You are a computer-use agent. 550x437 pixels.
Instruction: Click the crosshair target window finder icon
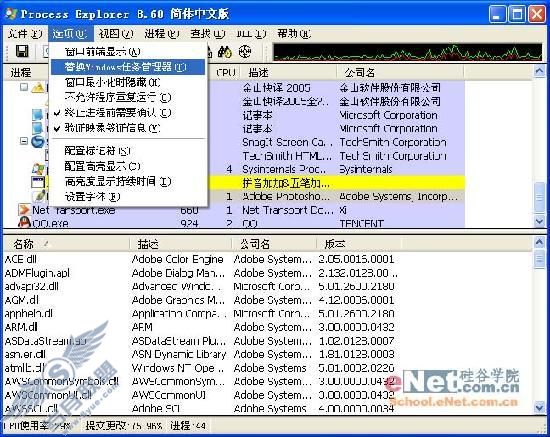pos(245,52)
